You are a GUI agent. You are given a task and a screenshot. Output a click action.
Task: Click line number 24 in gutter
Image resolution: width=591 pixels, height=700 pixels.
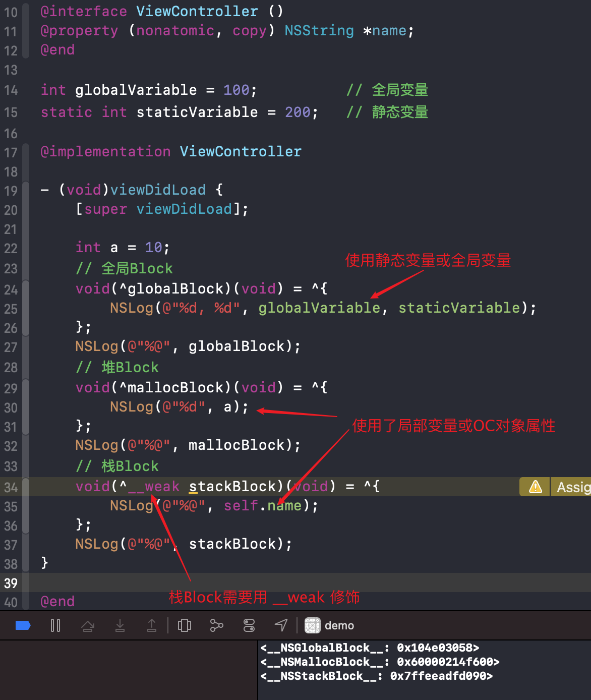[11, 290]
